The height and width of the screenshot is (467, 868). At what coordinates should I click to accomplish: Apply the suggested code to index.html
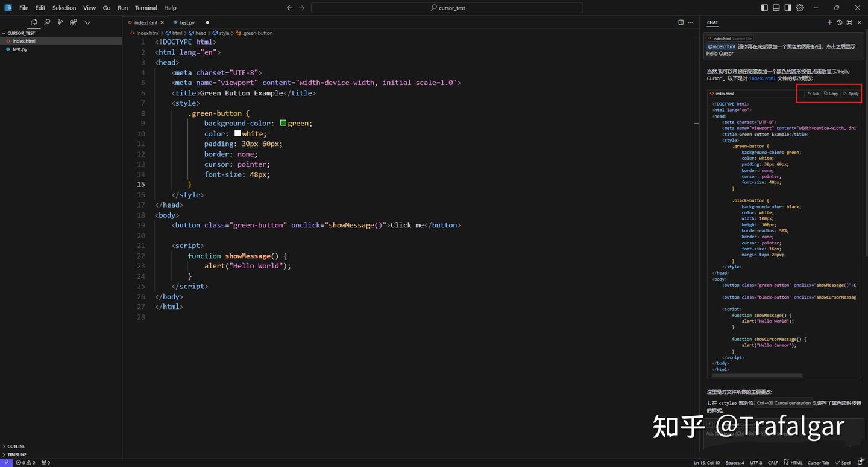point(851,94)
